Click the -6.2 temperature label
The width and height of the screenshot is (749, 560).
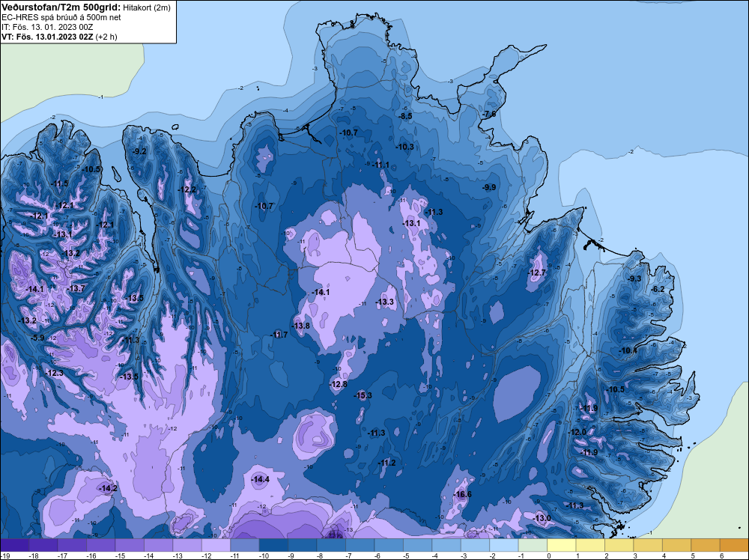658,289
